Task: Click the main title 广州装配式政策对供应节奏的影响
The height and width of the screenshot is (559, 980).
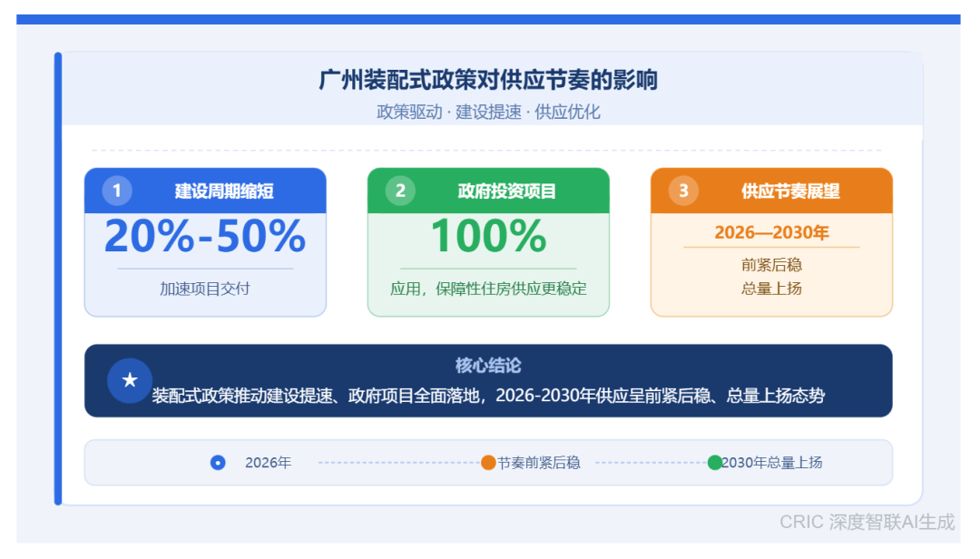Action: [488, 80]
